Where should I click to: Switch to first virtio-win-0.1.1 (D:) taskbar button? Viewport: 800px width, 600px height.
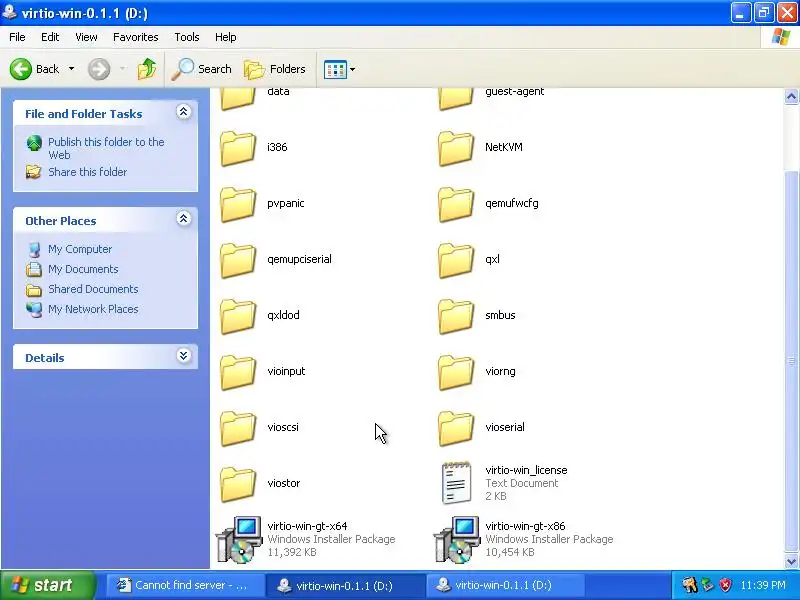click(344, 585)
